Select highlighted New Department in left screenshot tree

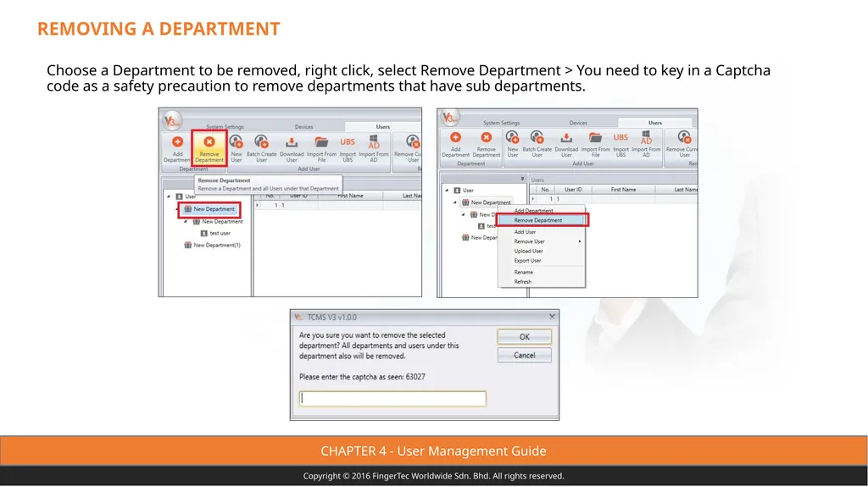[210, 209]
